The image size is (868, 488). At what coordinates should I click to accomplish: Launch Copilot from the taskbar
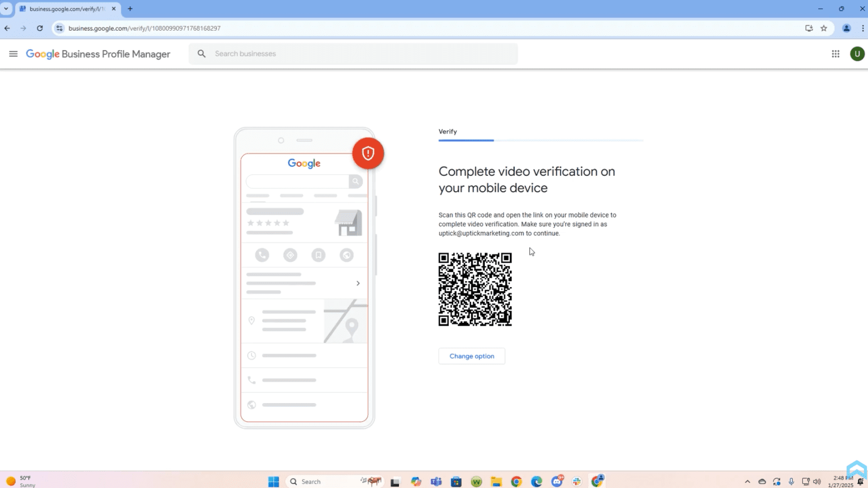pyautogui.click(x=416, y=482)
